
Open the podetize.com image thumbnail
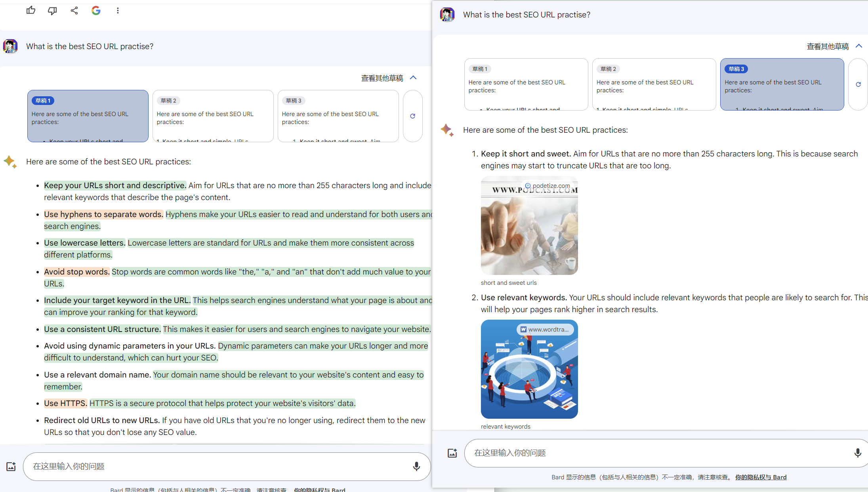click(x=529, y=226)
